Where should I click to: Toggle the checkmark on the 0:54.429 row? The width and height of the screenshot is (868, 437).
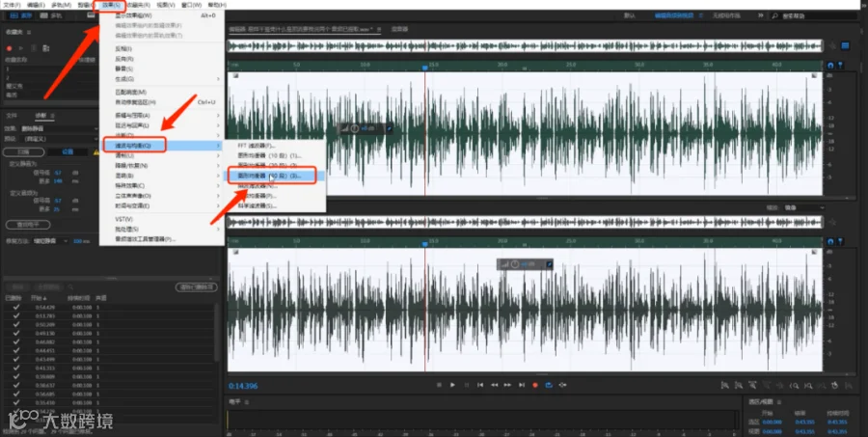pyautogui.click(x=16, y=307)
